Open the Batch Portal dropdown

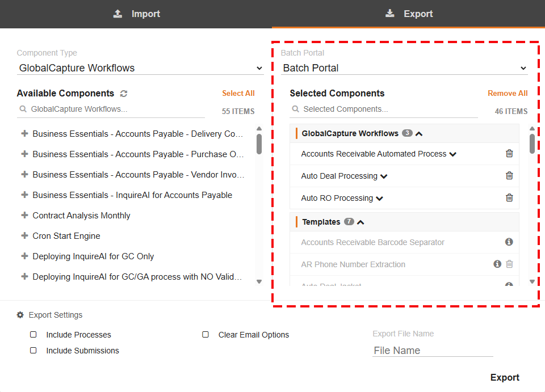pos(404,68)
